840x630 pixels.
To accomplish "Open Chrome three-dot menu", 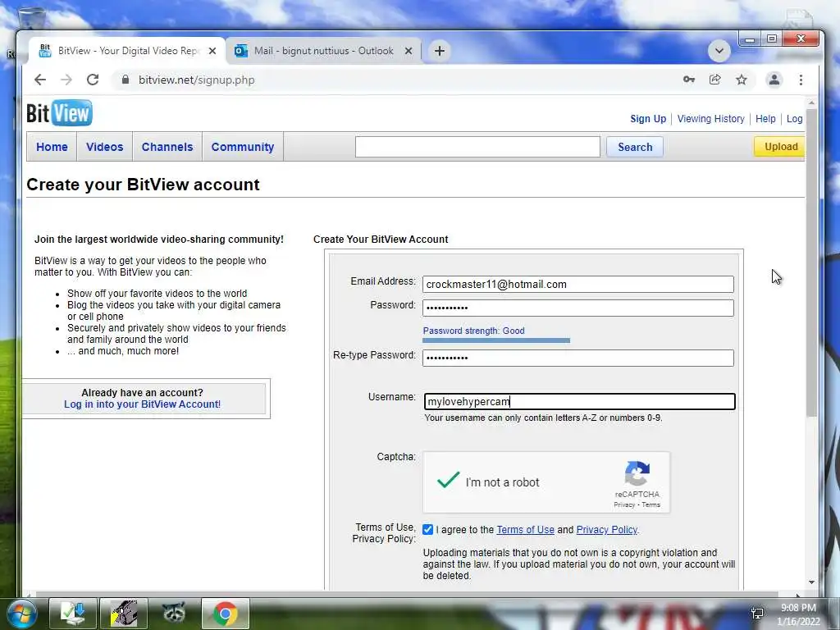I will 801,80.
